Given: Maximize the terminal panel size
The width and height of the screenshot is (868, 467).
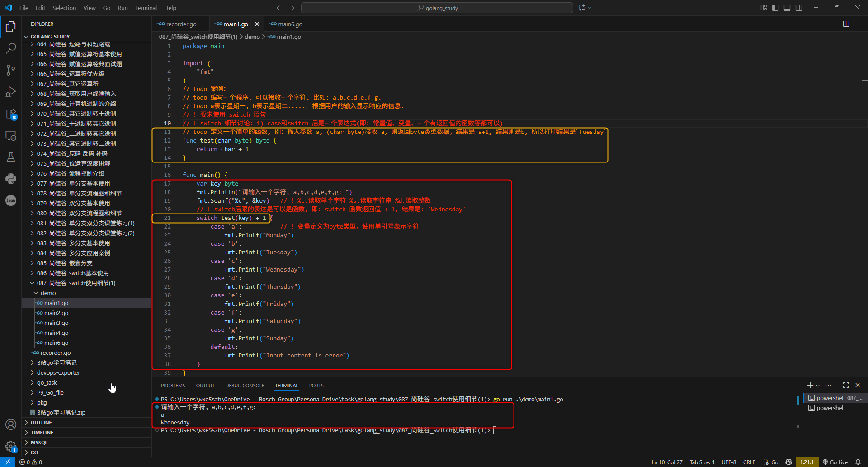Looking at the screenshot, I should [846, 386].
